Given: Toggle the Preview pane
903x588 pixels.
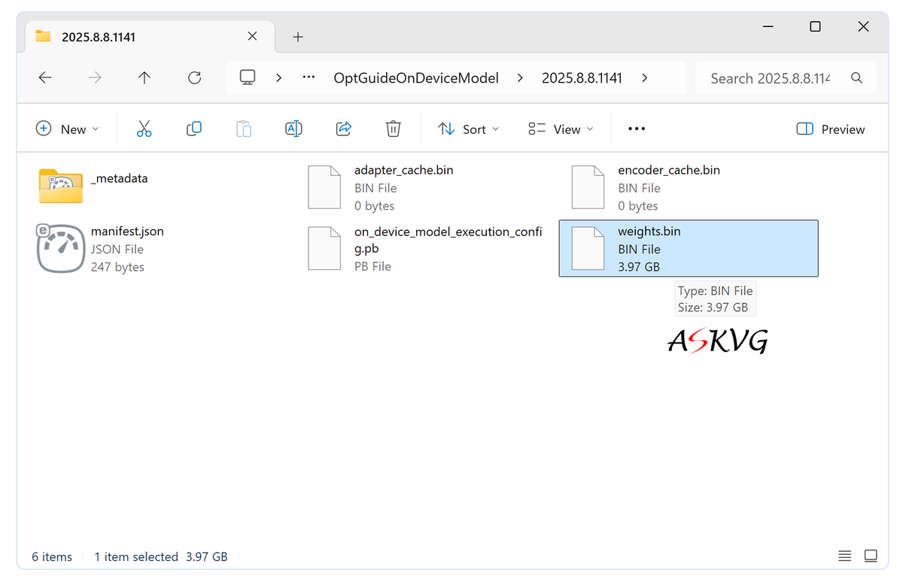Looking at the screenshot, I should (x=830, y=129).
